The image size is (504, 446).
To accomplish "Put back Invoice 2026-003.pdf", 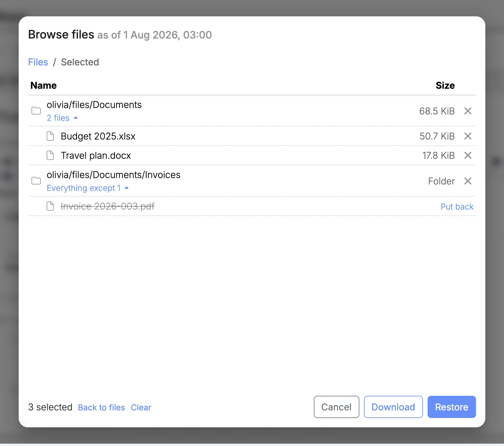I will (x=457, y=207).
